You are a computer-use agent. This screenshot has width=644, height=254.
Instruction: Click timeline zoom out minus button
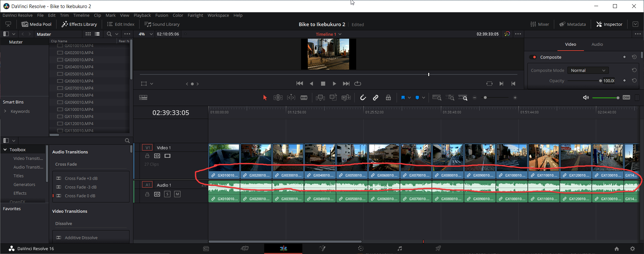[x=475, y=98]
